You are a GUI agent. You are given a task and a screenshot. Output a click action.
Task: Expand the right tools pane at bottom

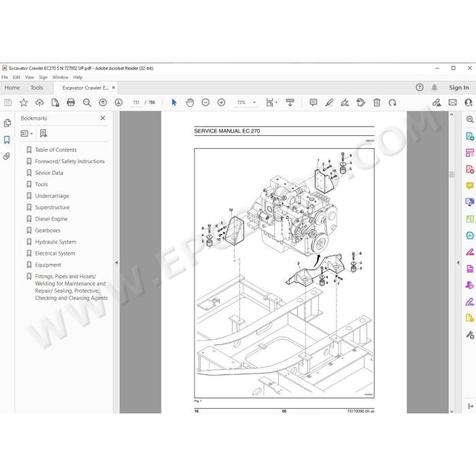pyautogui.click(x=471, y=406)
